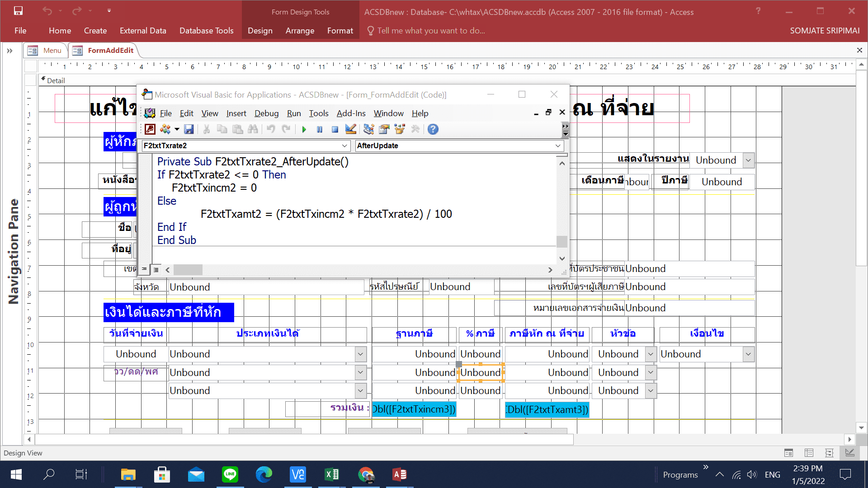The height and width of the screenshot is (488, 868).
Task: Open first row ประเภทเงินได้ combo arrow
Action: (x=360, y=354)
